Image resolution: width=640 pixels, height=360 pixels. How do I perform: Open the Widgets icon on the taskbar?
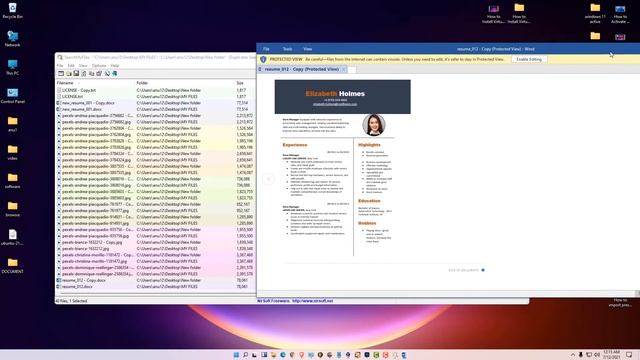coord(264,355)
